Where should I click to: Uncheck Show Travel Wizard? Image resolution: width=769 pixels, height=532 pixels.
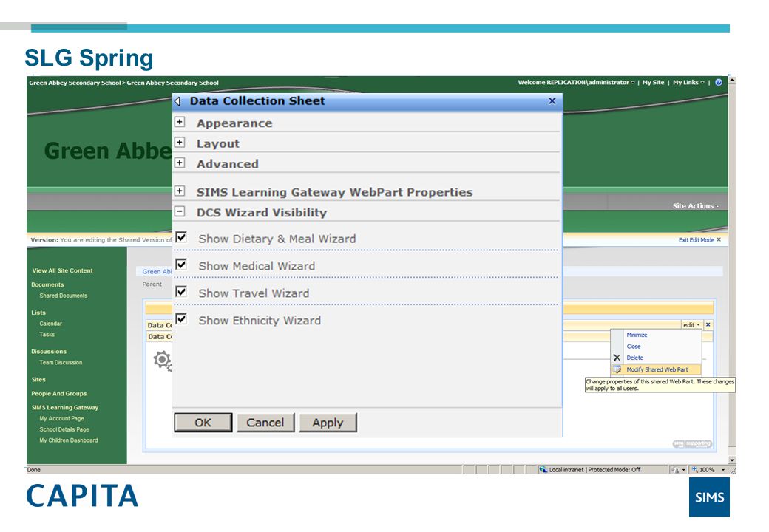181,291
